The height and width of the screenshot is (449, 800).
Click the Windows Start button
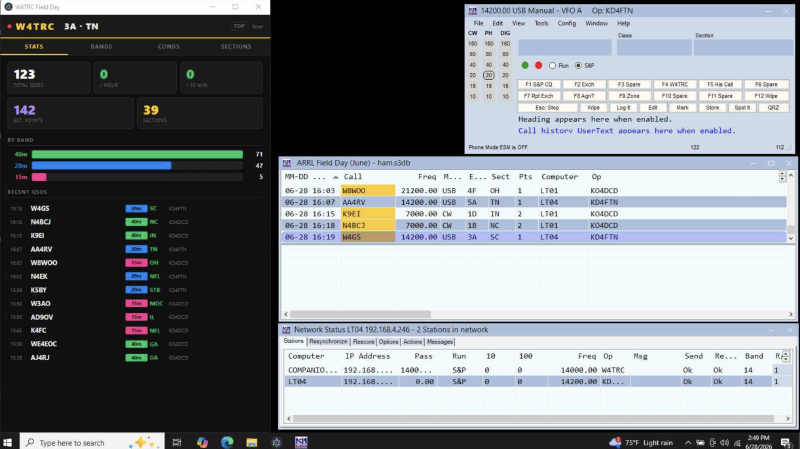(x=8, y=442)
